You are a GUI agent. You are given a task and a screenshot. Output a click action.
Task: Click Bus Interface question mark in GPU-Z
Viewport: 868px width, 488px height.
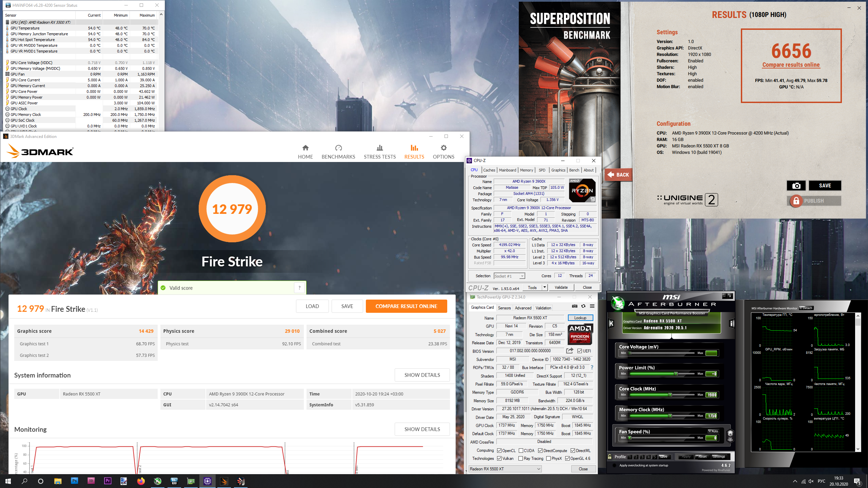click(x=592, y=367)
